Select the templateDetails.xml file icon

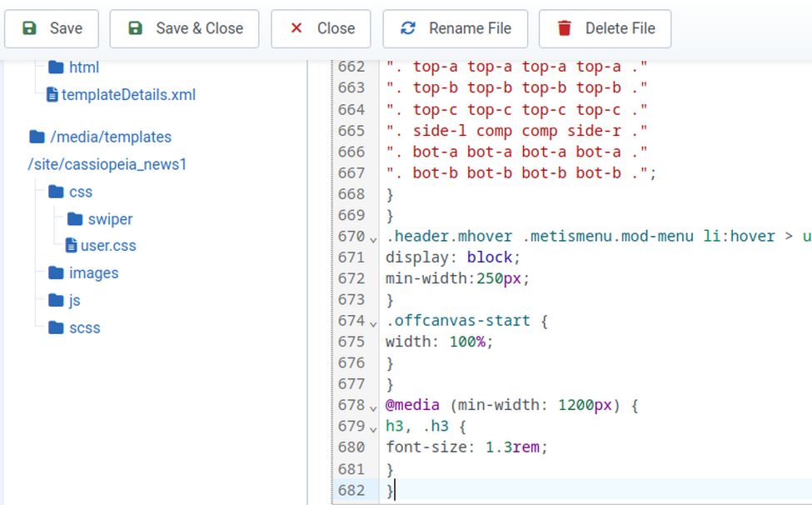(52, 95)
